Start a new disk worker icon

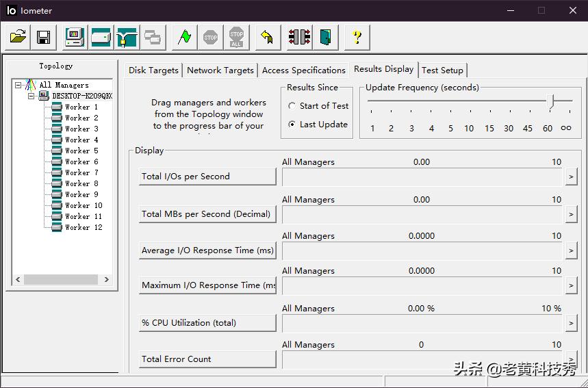[101, 37]
